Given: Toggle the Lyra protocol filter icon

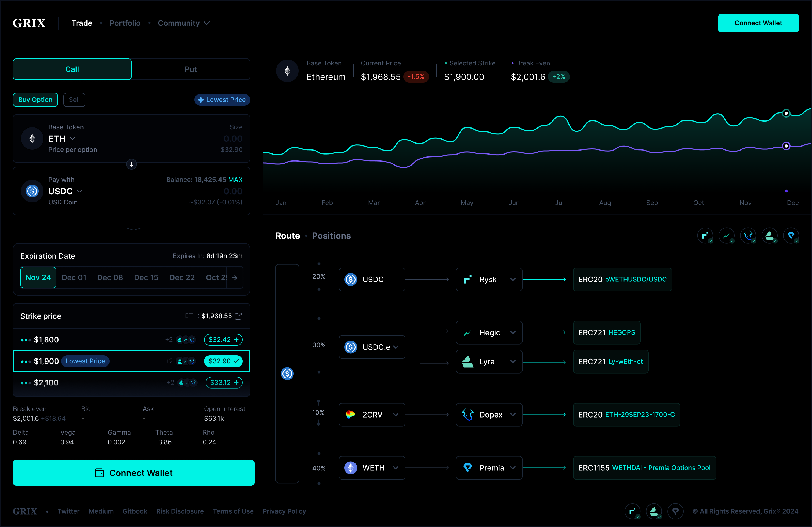Looking at the screenshot, I should tap(770, 236).
